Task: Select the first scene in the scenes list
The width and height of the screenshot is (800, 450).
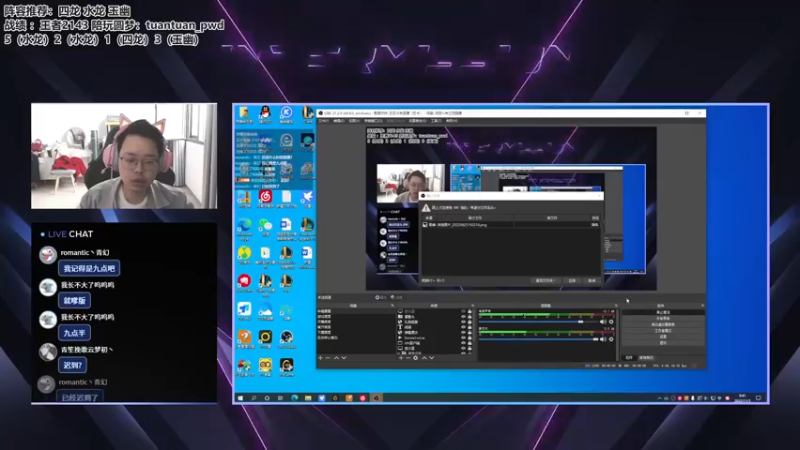Action: pos(356,311)
